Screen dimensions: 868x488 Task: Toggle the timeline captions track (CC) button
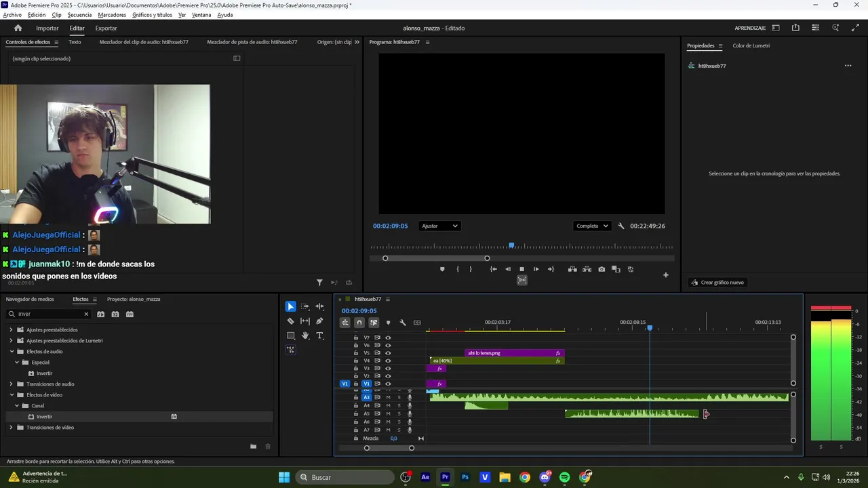pyautogui.click(x=417, y=323)
